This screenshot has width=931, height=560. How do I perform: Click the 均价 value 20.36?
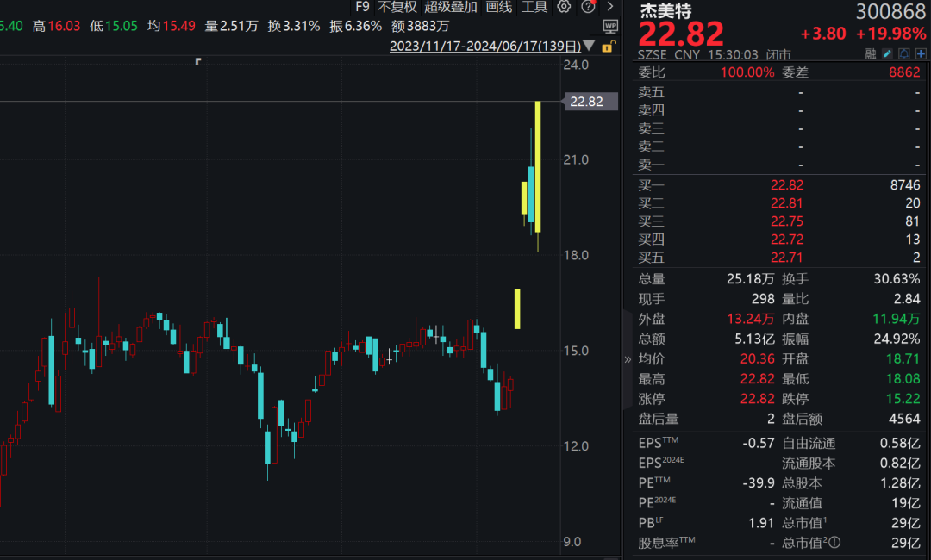click(757, 359)
